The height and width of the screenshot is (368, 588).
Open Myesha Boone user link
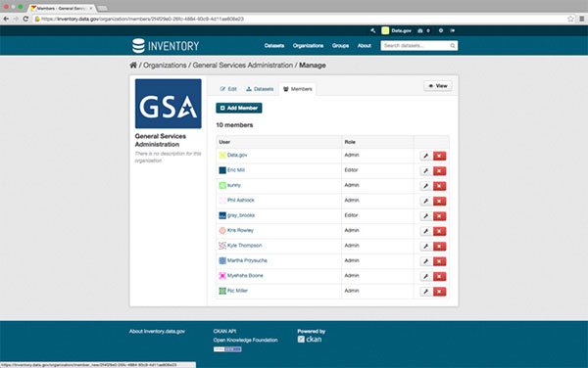[245, 276]
